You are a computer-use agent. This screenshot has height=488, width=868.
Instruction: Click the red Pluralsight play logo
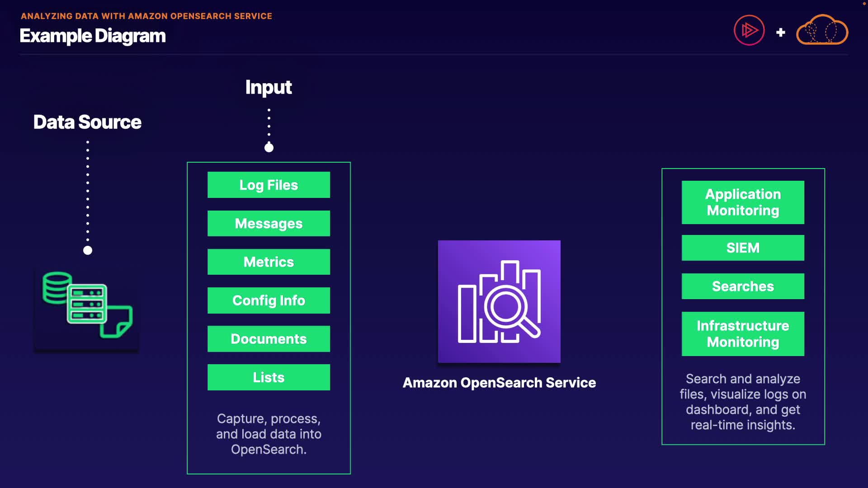click(749, 31)
